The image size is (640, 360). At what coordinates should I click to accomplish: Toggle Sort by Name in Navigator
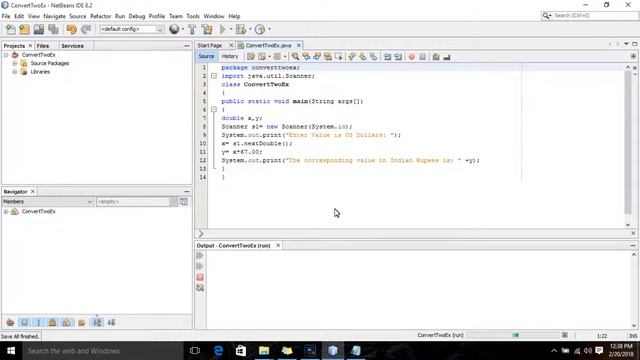97,322
